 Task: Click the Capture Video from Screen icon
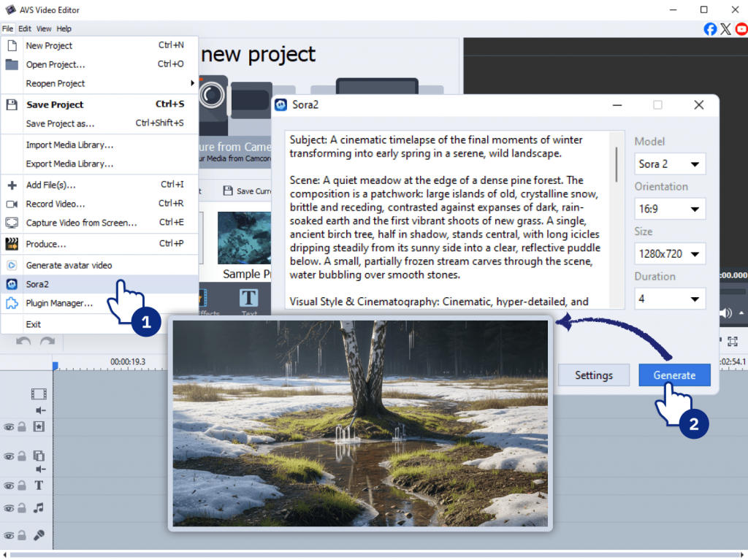[x=12, y=223]
